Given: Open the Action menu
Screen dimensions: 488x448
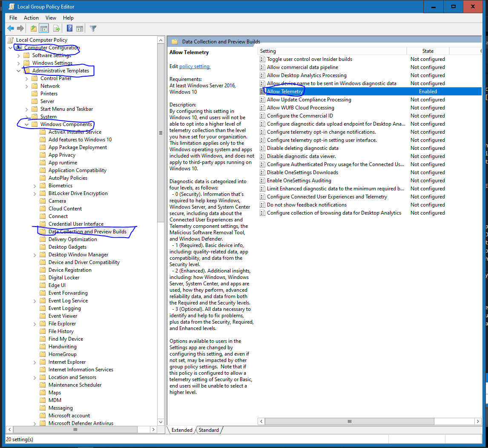Looking at the screenshot, I should [31, 18].
